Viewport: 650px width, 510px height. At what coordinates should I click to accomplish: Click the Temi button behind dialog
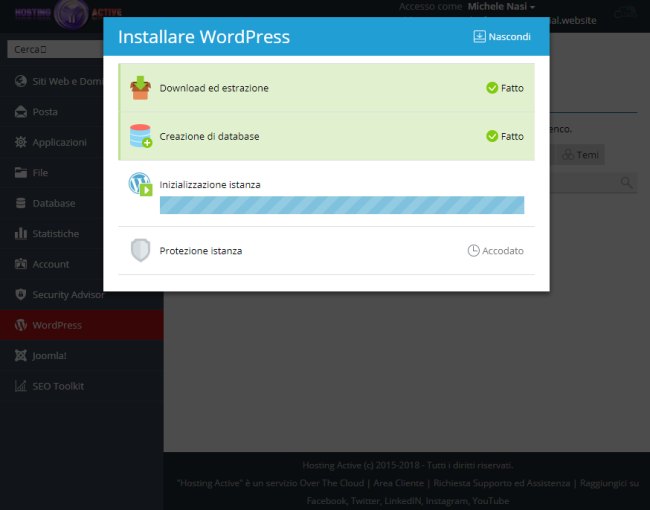pos(580,155)
